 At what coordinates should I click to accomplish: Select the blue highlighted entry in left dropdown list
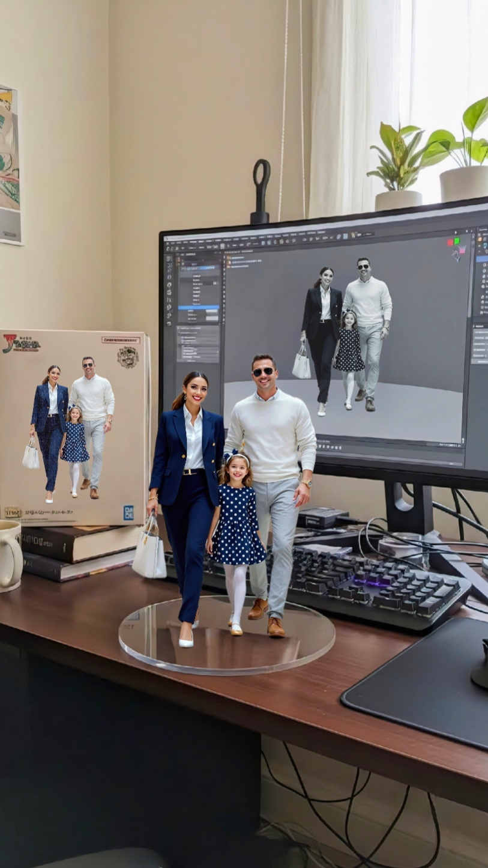[x=198, y=307]
